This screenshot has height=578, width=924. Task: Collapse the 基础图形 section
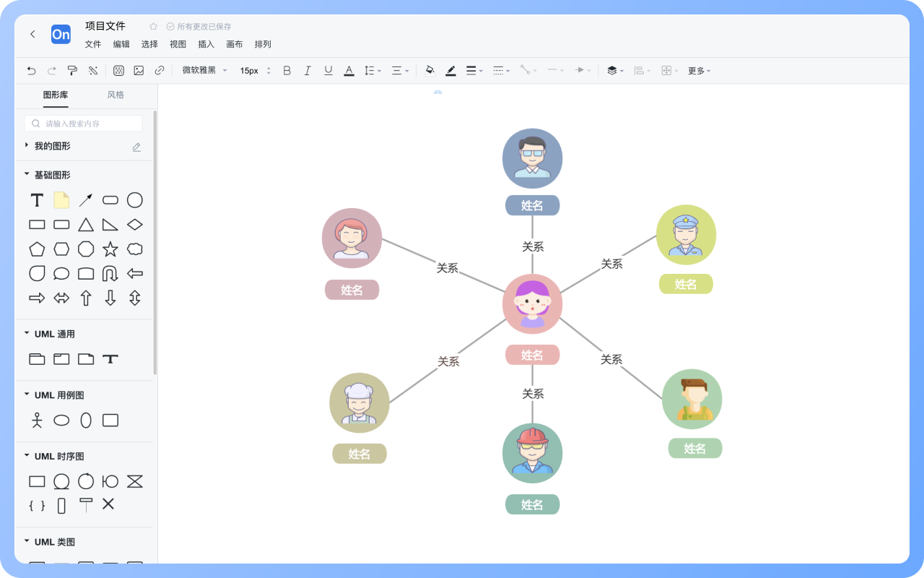tap(27, 175)
